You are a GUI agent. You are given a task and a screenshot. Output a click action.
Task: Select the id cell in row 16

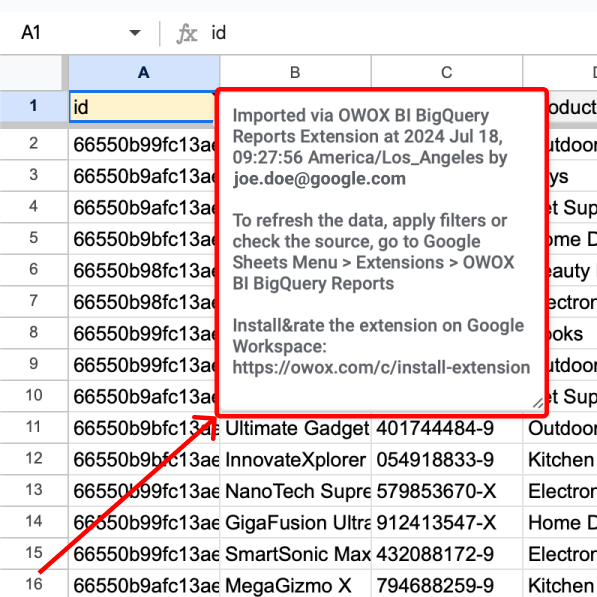(x=144, y=584)
